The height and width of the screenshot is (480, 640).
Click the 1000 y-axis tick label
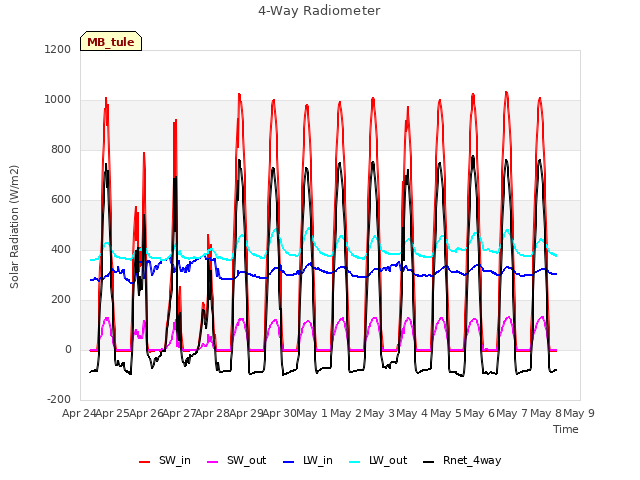(x=58, y=100)
